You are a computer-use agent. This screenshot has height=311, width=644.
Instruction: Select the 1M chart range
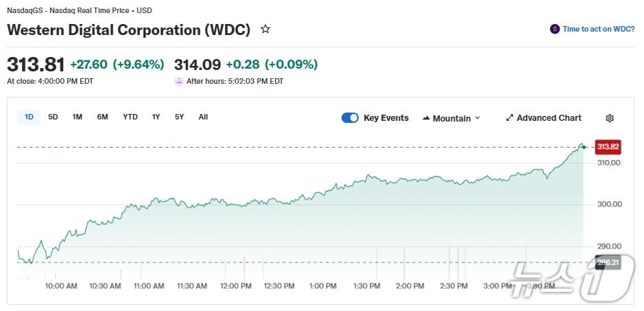(77, 117)
